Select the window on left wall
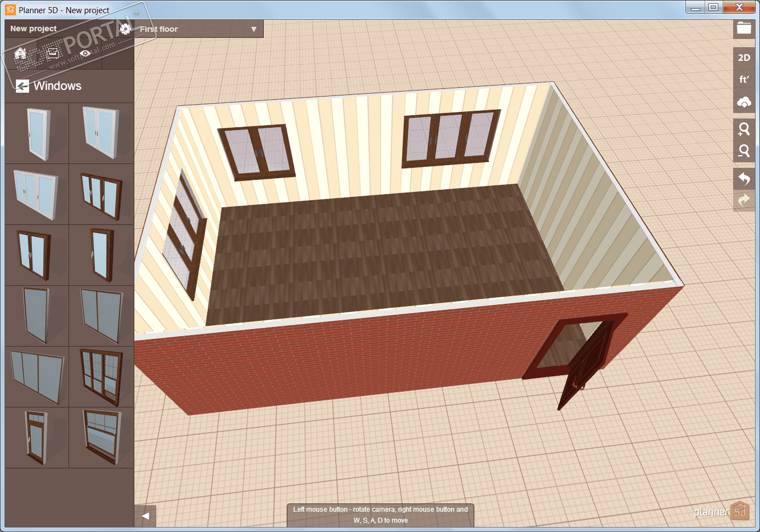 [184, 234]
